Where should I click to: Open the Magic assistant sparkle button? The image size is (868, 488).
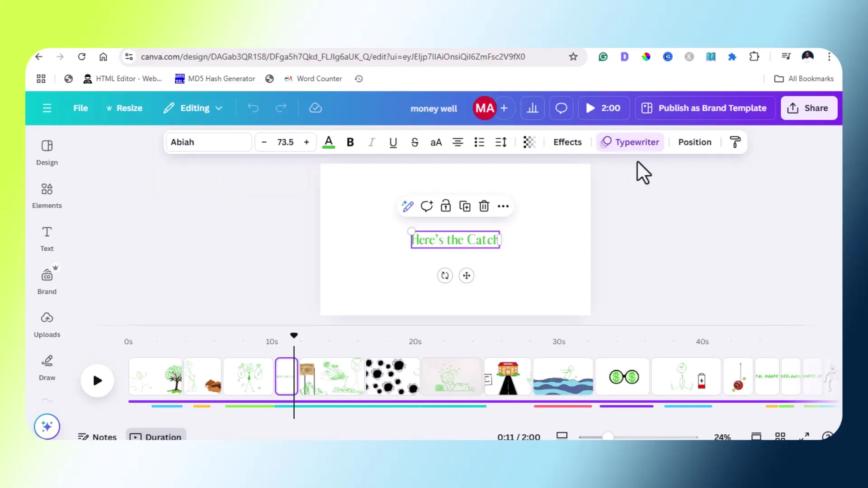[47, 426]
